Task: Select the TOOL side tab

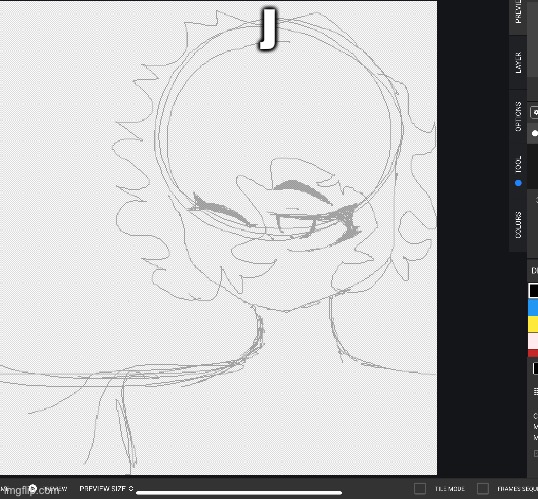Action: [x=518, y=164]
